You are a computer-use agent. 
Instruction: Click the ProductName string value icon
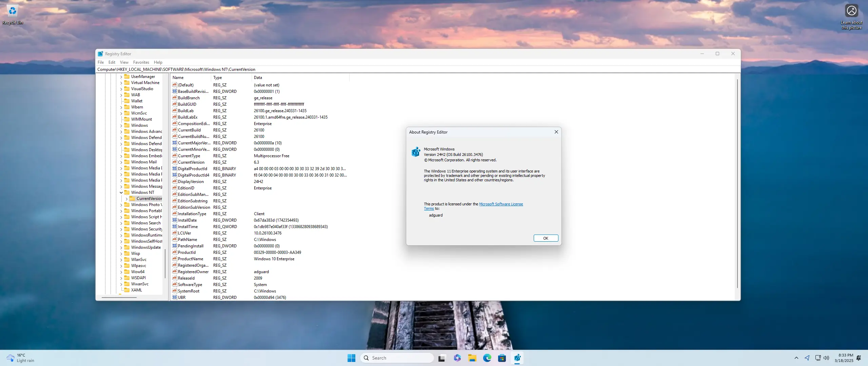(x=175, y=259)
